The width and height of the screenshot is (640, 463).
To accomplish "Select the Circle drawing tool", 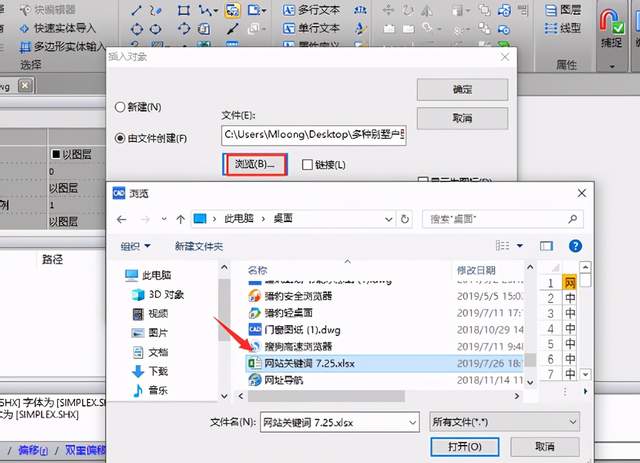I will tap(136, 29).
